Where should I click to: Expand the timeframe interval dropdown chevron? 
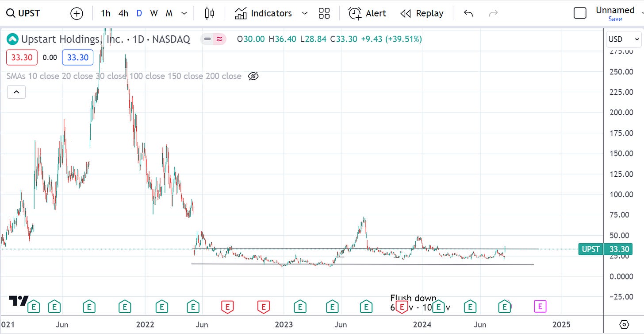pyautogui.click(x=184, y=13)
